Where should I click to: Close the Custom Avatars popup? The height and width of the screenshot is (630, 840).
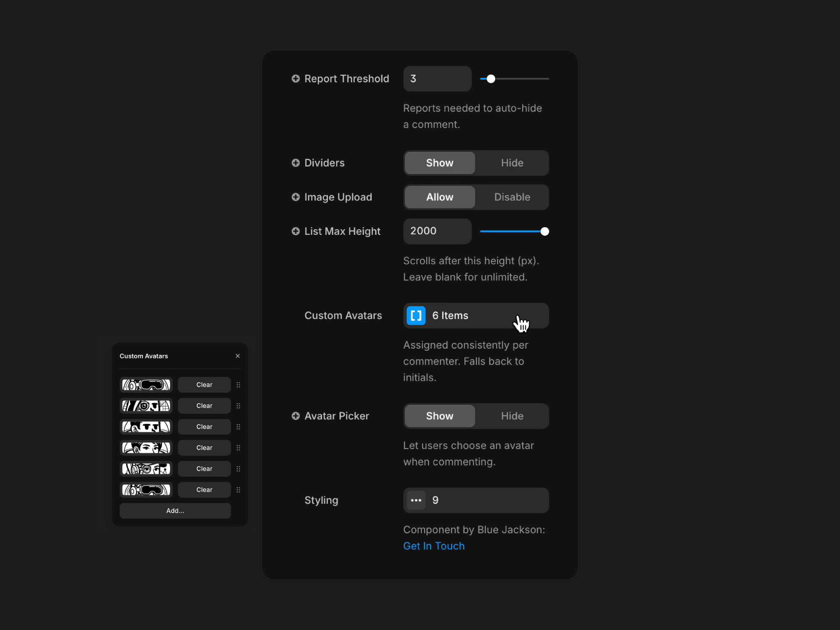click(238, 356)
